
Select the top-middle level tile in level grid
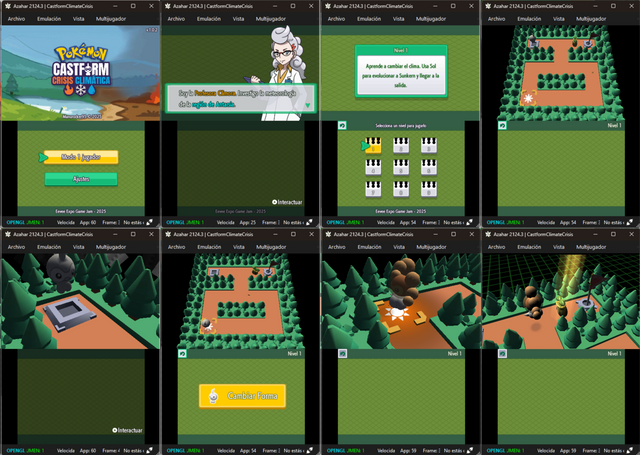click(401, 145)
